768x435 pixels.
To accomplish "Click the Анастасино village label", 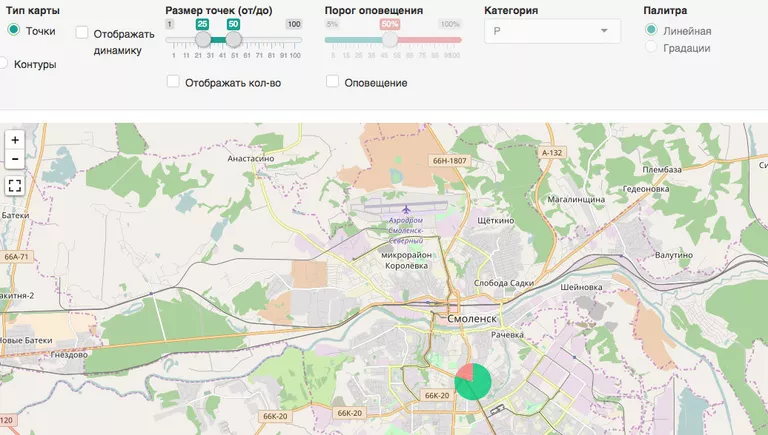I will pyautogui.click(x=251, y=159).
